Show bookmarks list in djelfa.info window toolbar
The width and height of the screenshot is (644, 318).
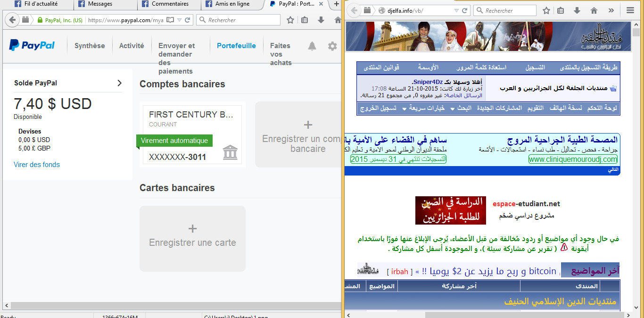(561, 10)
